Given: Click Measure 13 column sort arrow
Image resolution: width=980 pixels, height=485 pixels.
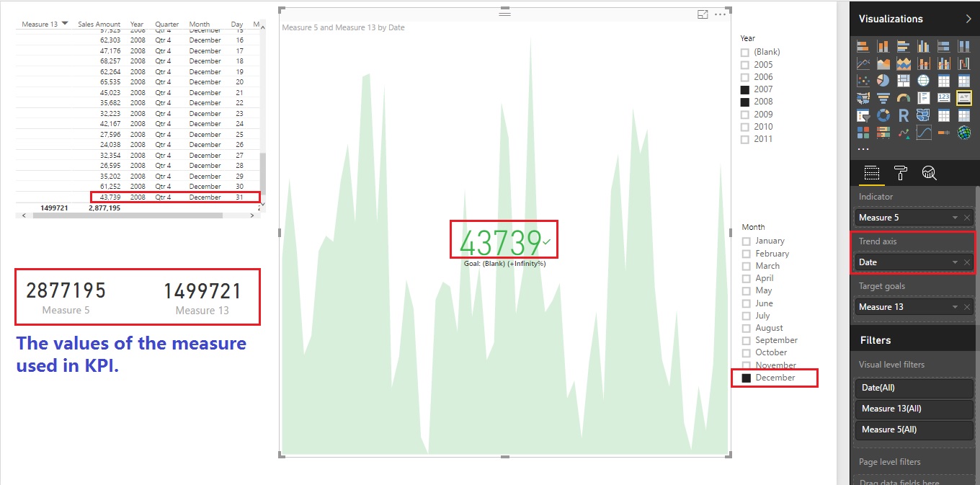Looking at the screenshot, I should tap(65, 24).
